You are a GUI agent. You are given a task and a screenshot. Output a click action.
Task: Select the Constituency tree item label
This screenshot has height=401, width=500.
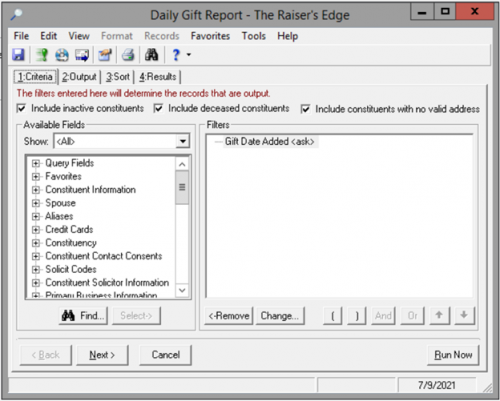71,243
